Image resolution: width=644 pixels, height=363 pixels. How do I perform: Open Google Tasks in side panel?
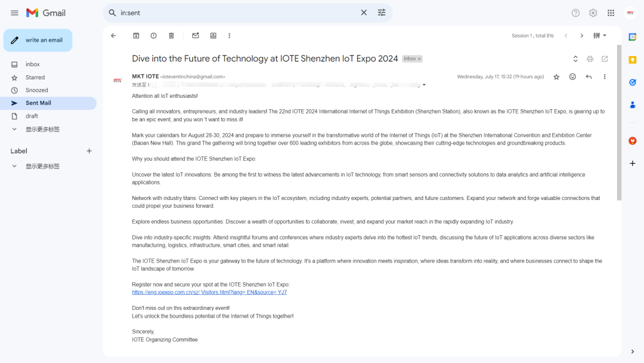(633, 82)
